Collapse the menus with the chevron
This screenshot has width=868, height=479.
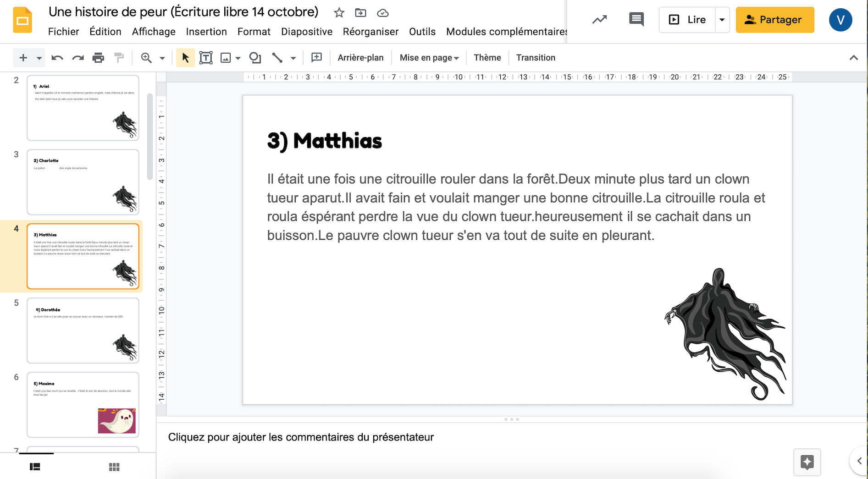pos(853,58)
